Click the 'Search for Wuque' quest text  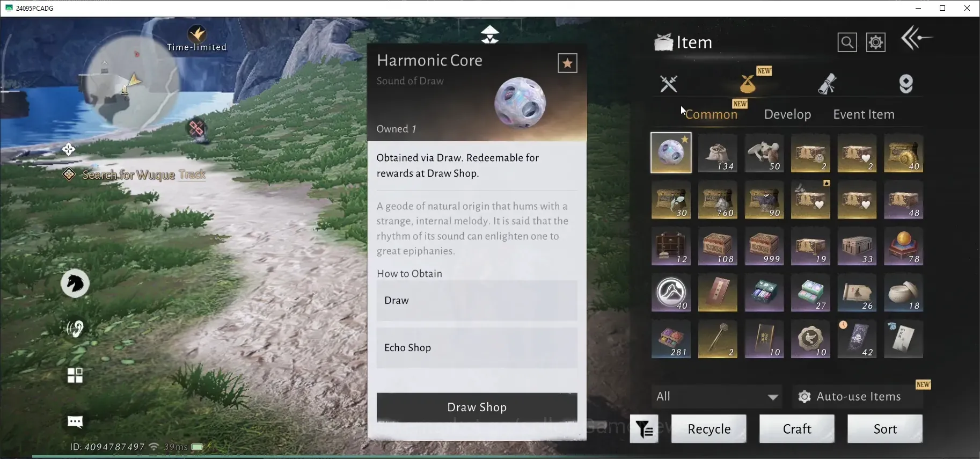tap(129, 174)
